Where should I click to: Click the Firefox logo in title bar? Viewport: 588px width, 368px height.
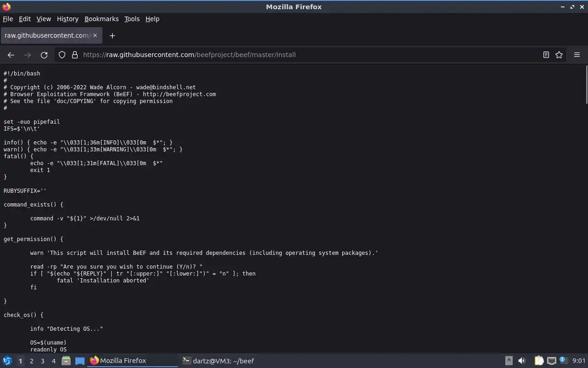[6, 6]
